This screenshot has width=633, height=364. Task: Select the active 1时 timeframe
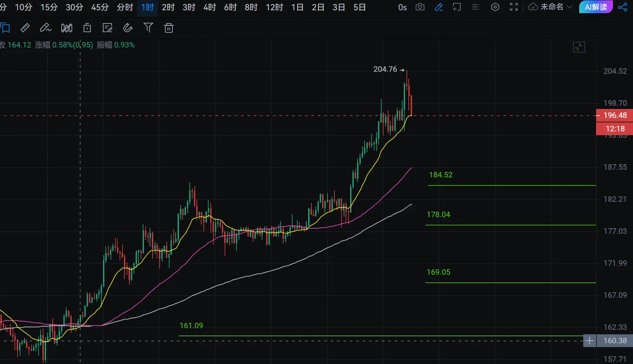pos(147,7)
